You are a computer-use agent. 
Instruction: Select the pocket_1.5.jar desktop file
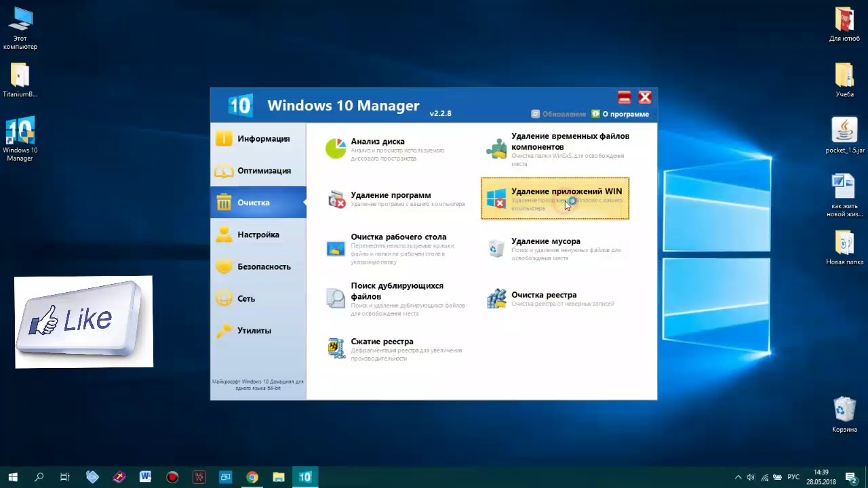845,136
